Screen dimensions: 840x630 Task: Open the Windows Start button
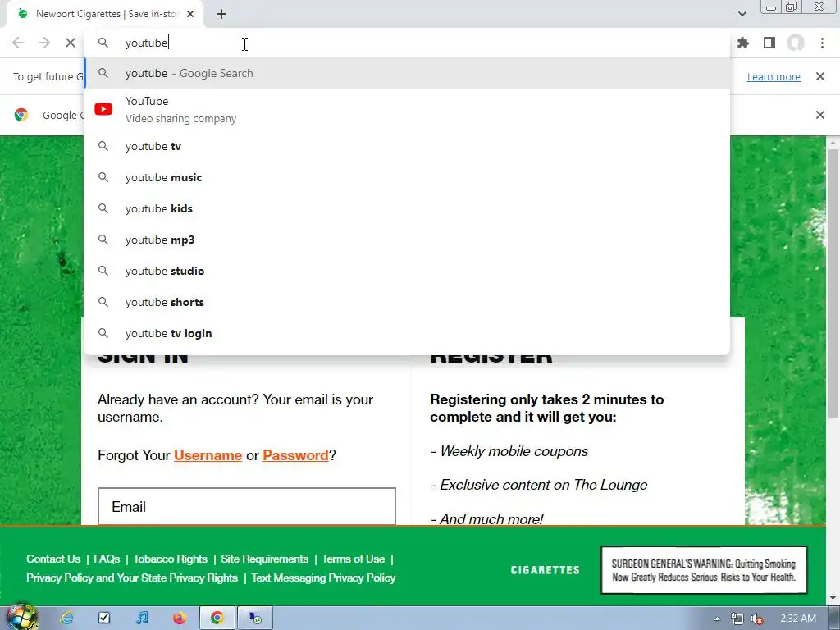coord(21,617)
